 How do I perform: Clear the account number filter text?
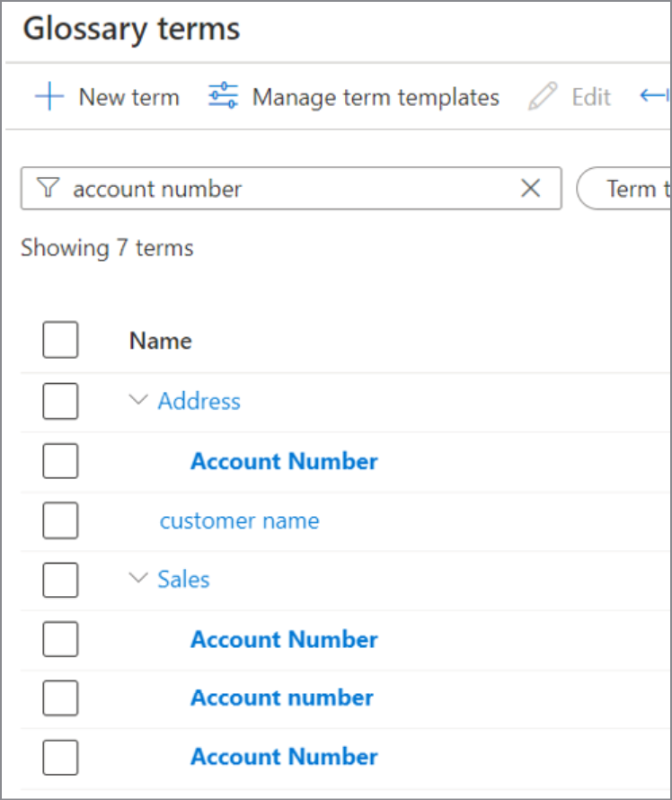tap(531, 188)
